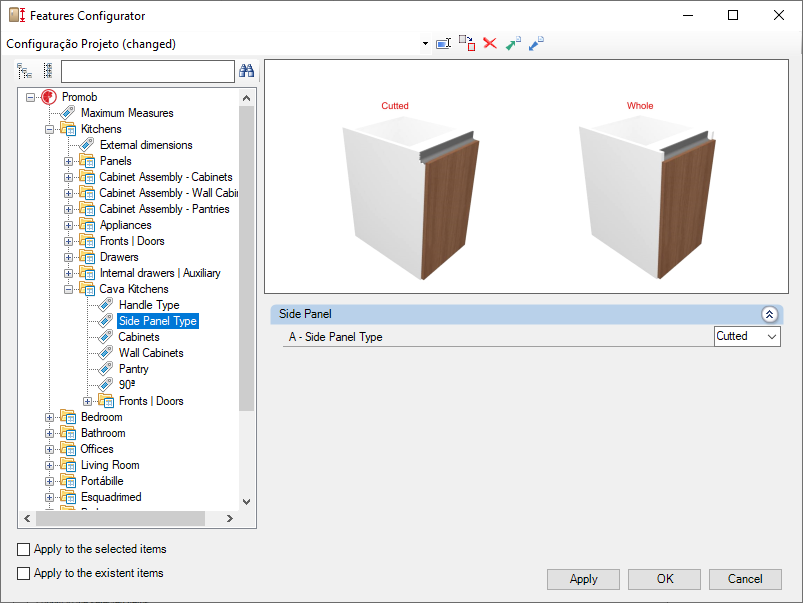Click the tree search input field

(148, 71)
